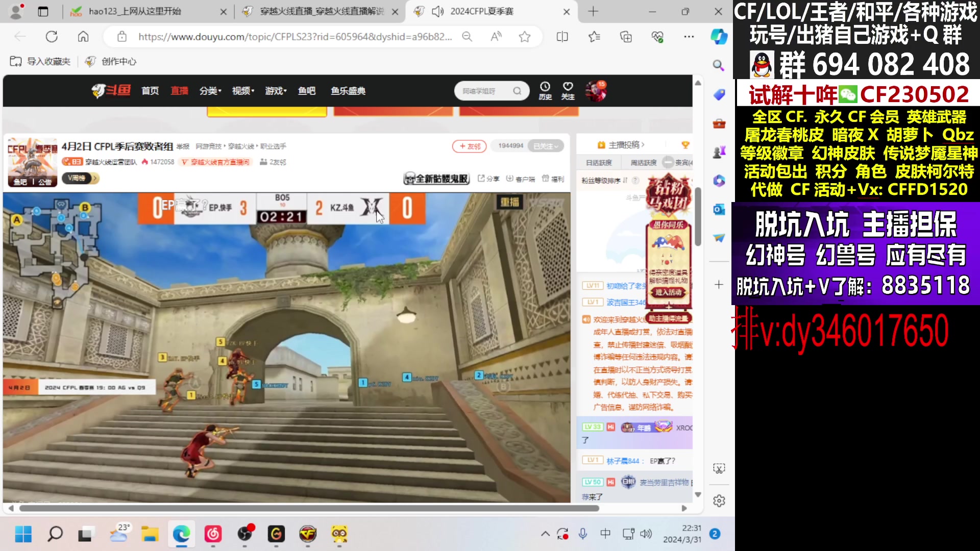Click the sidebar plus add icon

pos(719,284)
